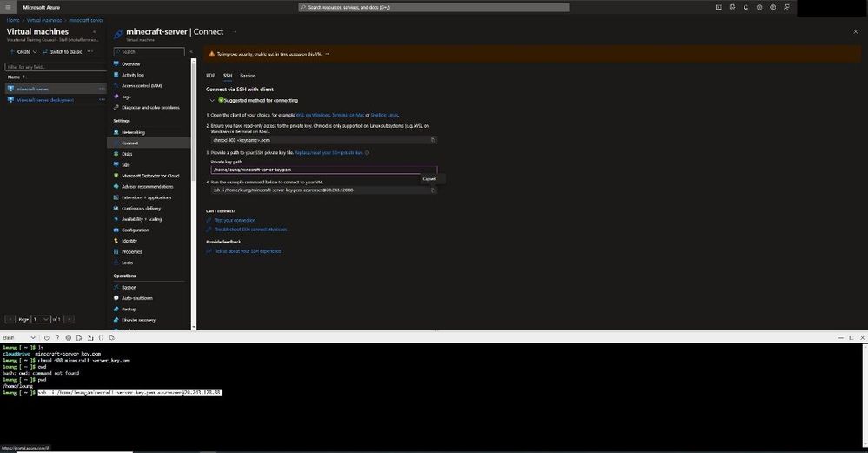Viewport: 868px width, 453px height.
Task: Open Continuous delivery
Action: pyautogui.click(x=141, y=208)
